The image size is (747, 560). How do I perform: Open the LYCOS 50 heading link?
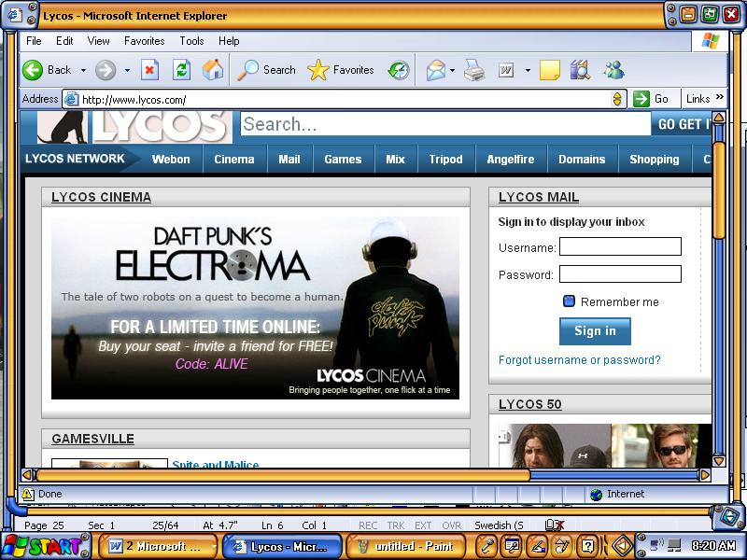pos(529,404)
